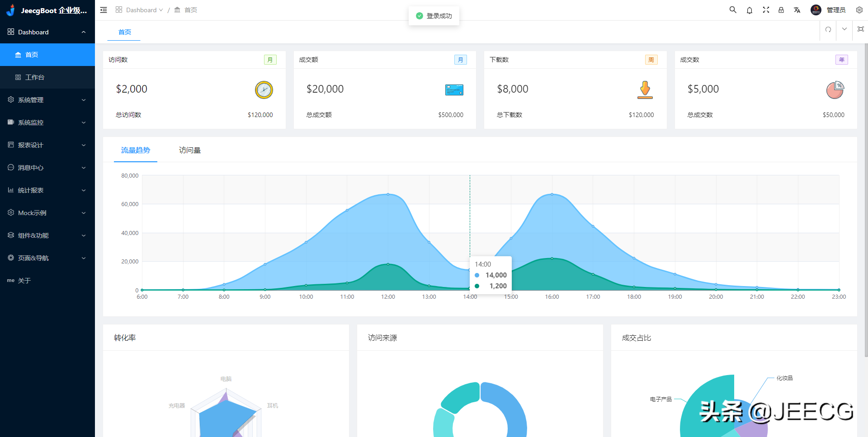Expand the 系统管理 menu
868x437 pixels.
pos(47,100)
